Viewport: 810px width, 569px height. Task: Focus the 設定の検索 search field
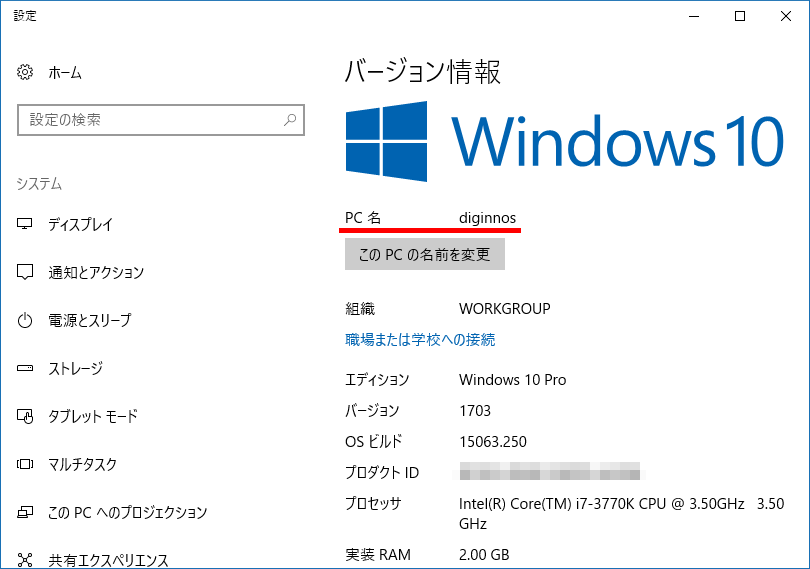click(x=161, y=120)
